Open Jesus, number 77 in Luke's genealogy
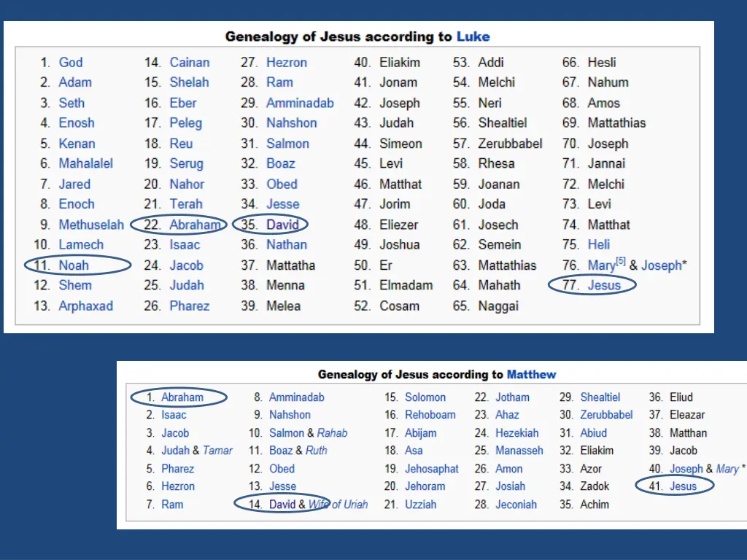This screenshot has height=560, width=747. [604, 285]
